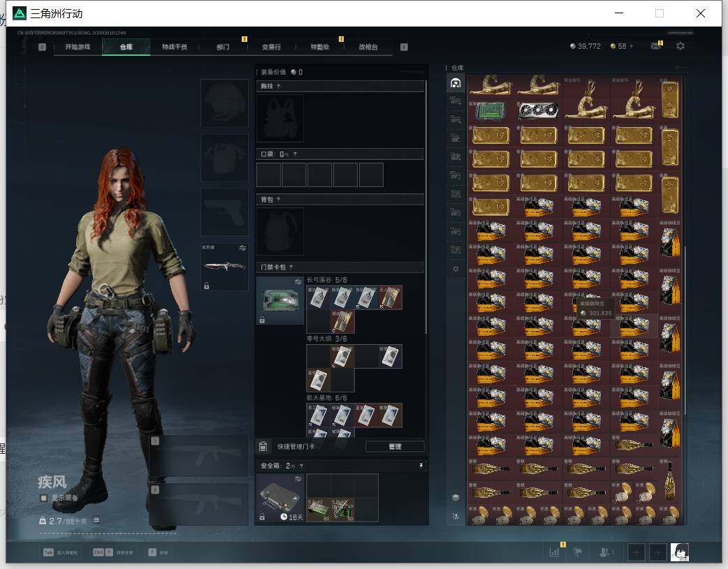The height and width of the screenshot is (569, 728).
Task: Swap the melee weapon via arrows icon
Action: pos(242,248)
